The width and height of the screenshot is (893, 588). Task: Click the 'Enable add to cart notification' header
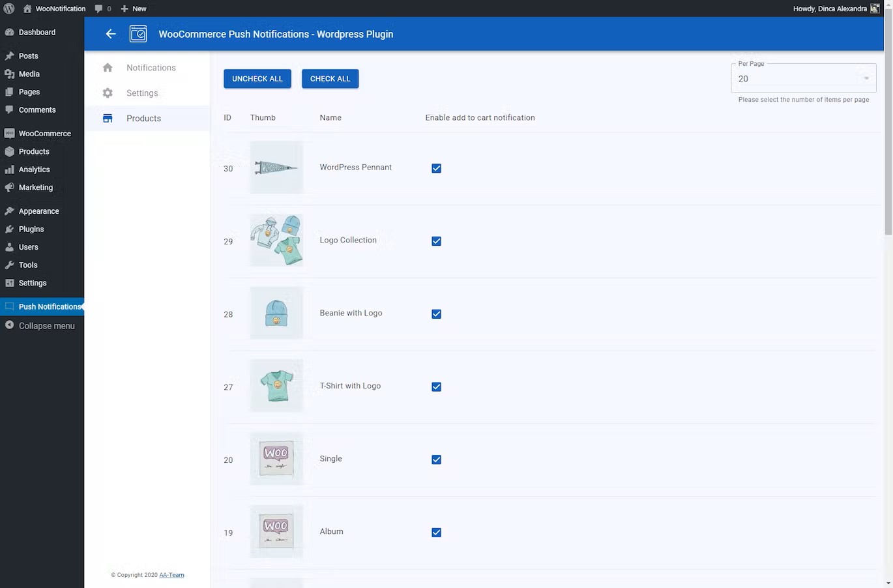[480, 118]
